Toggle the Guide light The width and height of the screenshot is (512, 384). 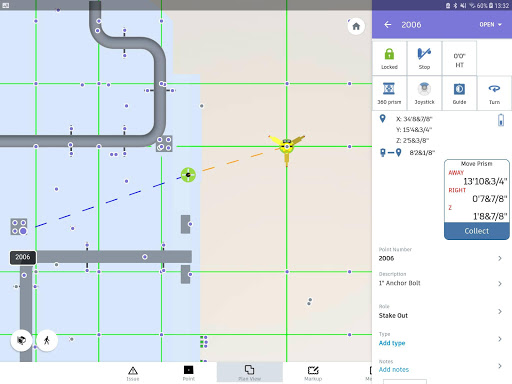point(459,93)
